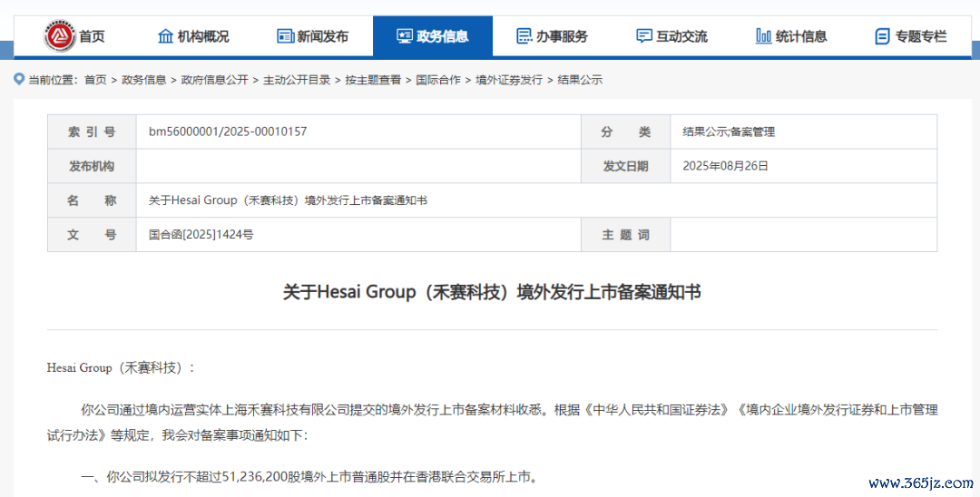Image resolution: width=980 pixels, height=497 pixels.
Task: Click the index number bm56000001/2025-00010157
Action: click(x=228, y=132)
